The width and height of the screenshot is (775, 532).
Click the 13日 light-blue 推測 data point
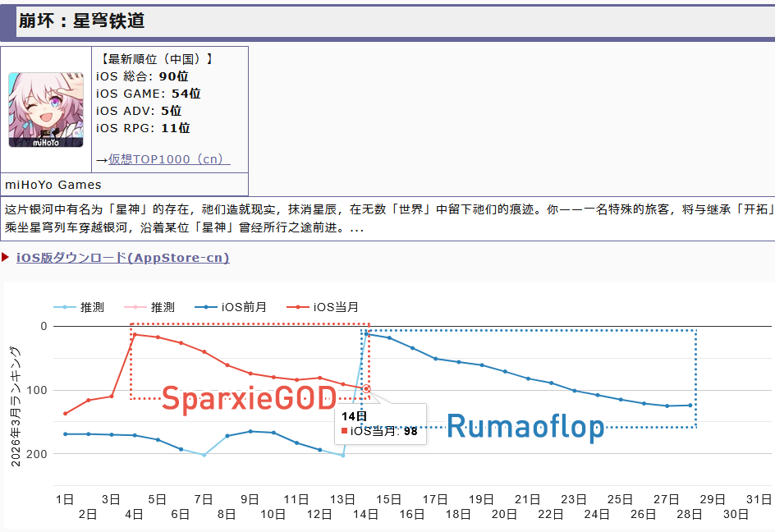coord(343,456)
